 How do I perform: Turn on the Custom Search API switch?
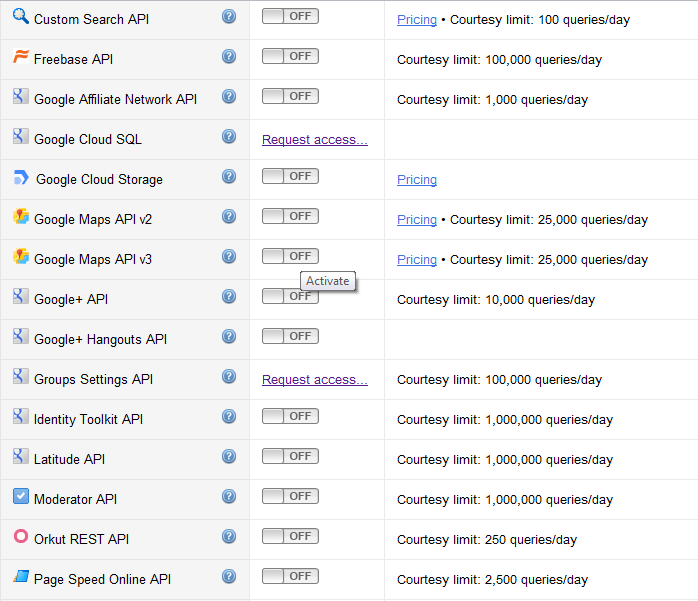pyautogui.click(x=290, y=16)
